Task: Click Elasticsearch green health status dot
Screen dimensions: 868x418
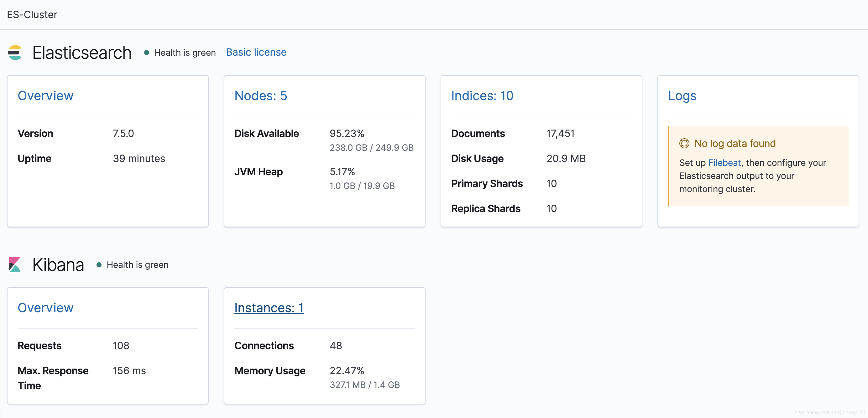Action: (147, 53)
